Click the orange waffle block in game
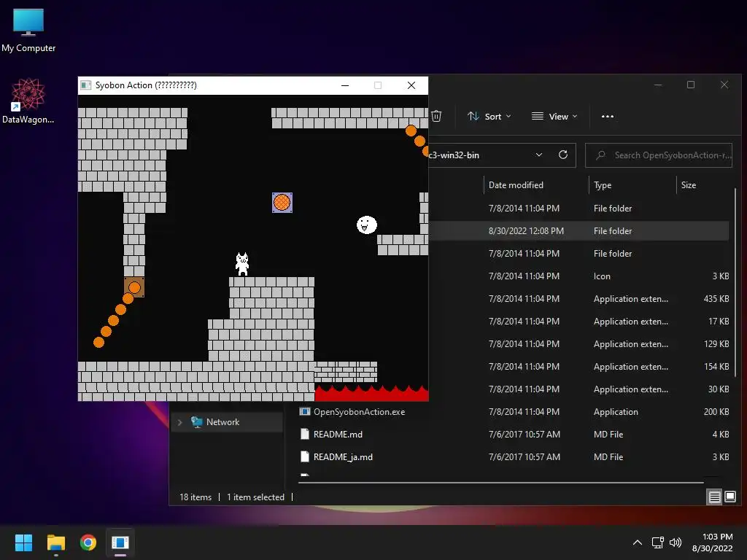This screenshot has width=747, height=560. pos(282,203)
